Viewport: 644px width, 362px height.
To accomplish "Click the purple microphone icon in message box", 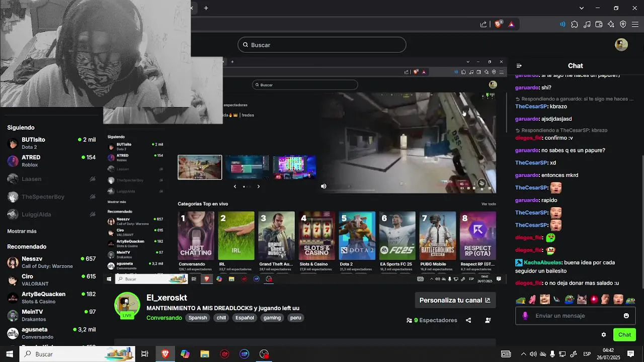I will 525,316.
